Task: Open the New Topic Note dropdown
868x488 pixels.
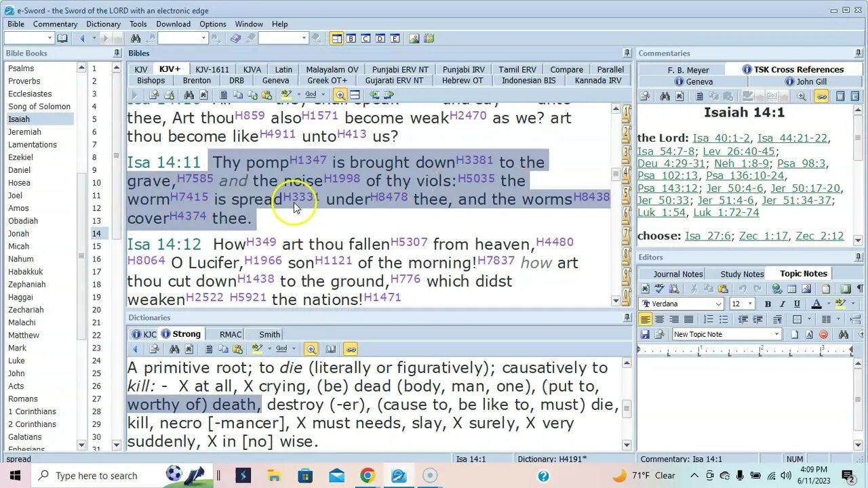Action: point(777,334)
